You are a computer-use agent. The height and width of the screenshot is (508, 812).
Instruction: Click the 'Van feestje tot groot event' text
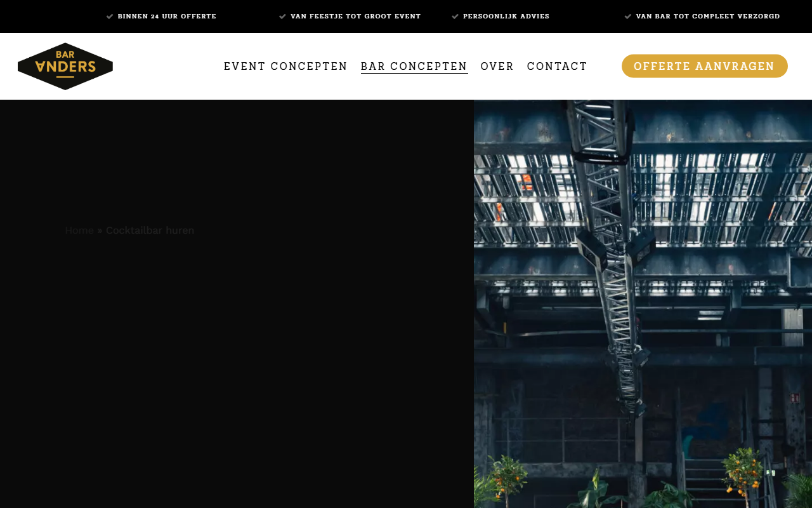(356, 17)
